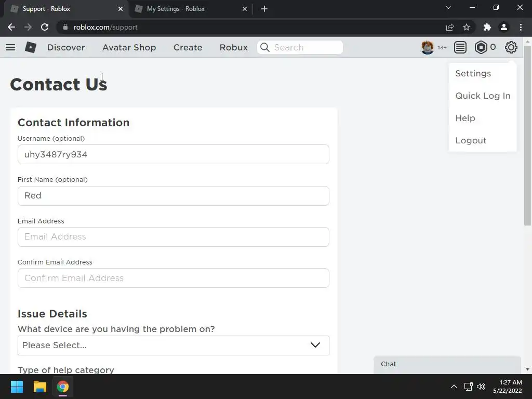Open the volume tray icon
This screenshot has height=399, width=532.
point(481,387)
